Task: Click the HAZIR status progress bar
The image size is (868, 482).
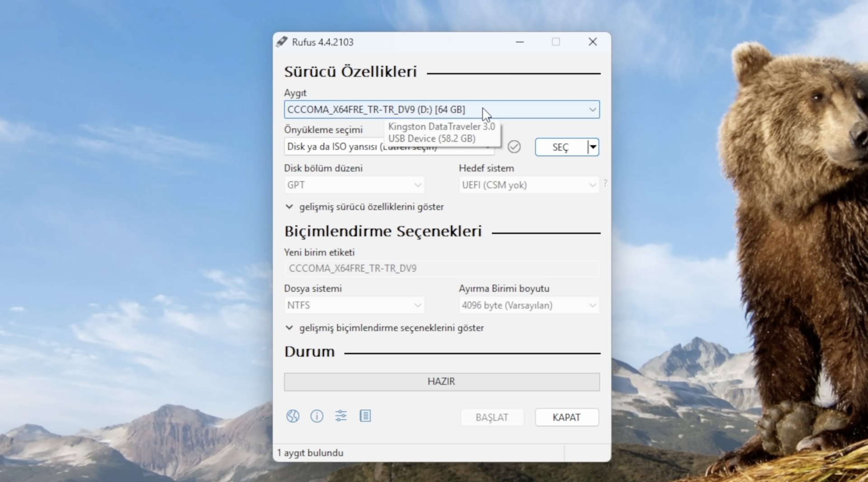Action: (442, 382)
